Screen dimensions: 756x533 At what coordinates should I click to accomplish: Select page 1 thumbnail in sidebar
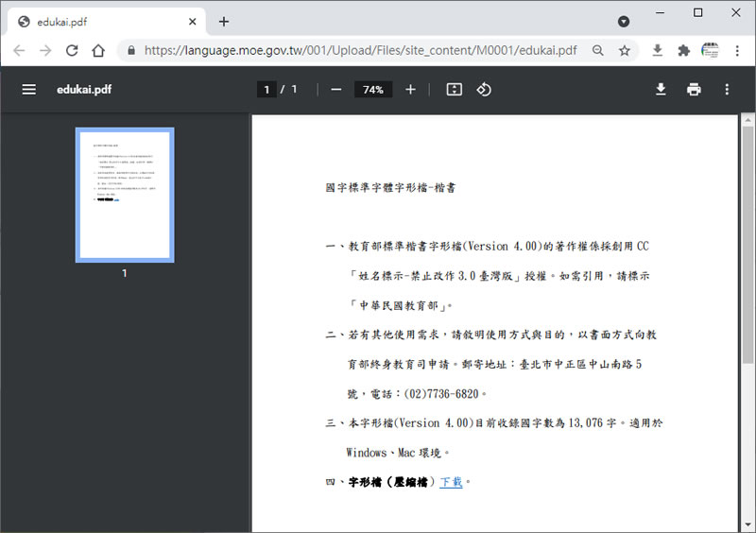point(125,195)
